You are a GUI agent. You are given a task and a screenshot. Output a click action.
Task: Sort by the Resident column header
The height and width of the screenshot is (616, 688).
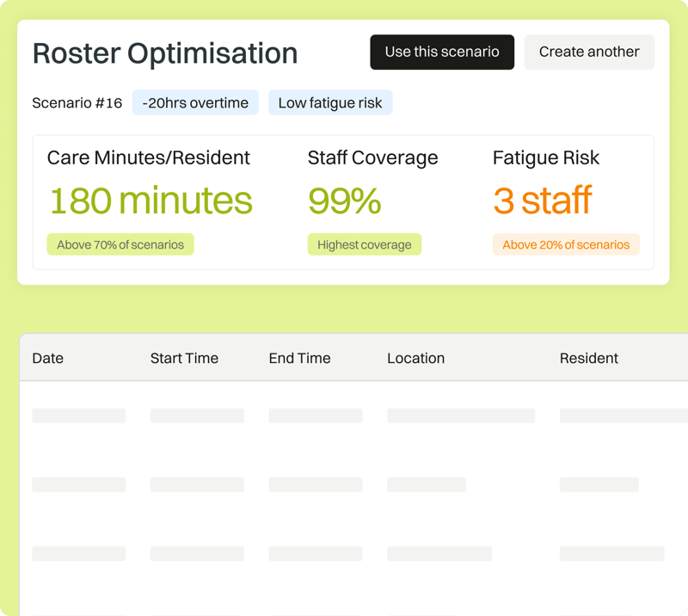(x=589, y=358)
